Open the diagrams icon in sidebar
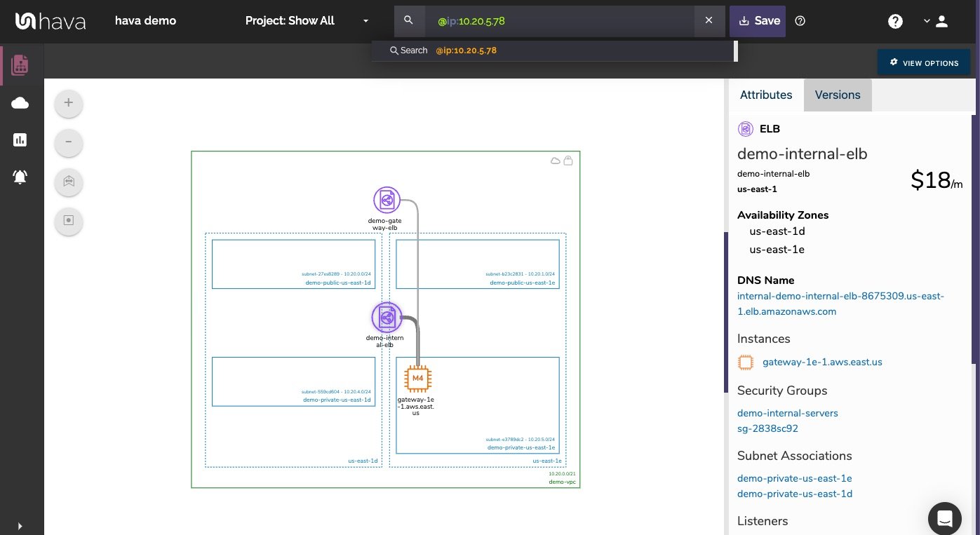This screenshot has width=980, height=535. click(20, 66)
